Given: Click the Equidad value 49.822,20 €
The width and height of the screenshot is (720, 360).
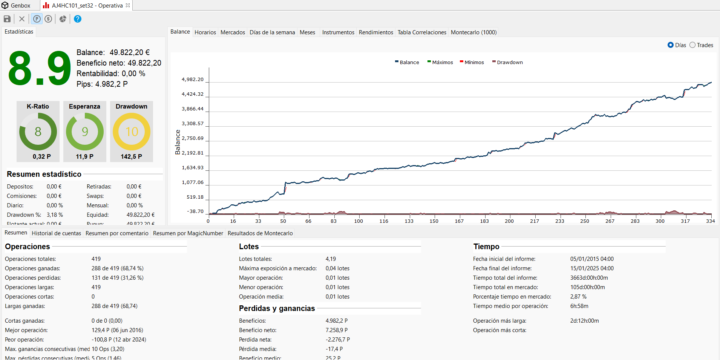Looking at the screenshot, I should tap(141, 214).
